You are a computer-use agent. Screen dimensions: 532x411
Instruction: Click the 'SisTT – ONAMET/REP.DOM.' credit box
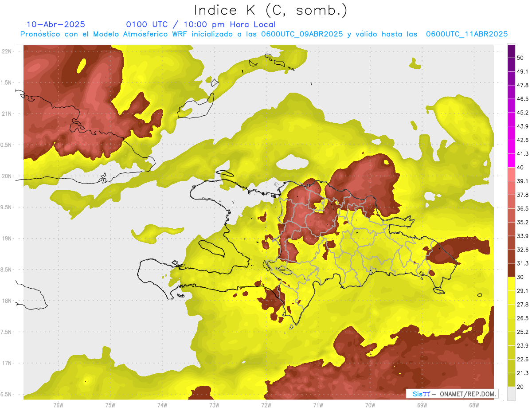click(x=452, y=394)
